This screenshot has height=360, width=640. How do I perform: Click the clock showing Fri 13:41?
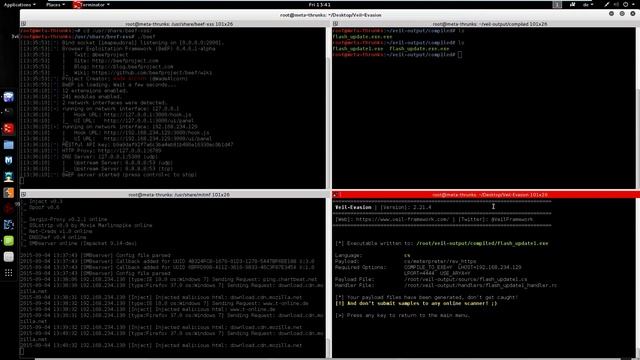click(x=320, y=4)
